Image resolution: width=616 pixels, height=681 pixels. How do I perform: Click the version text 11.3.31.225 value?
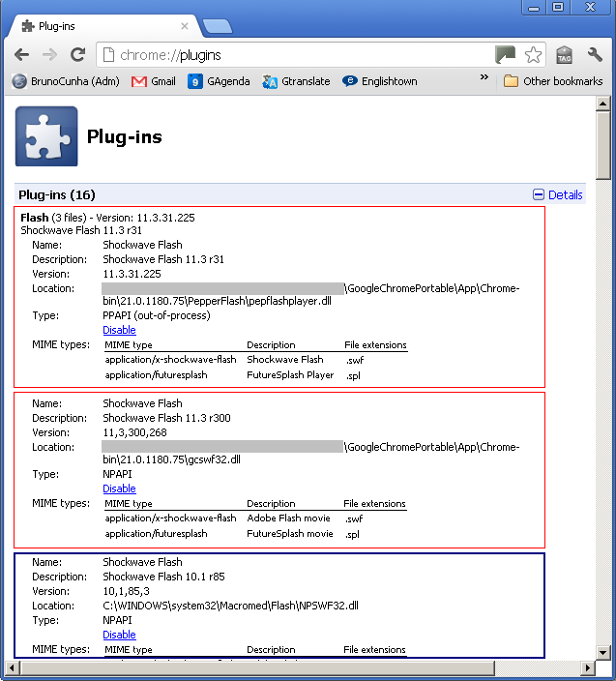coord(132,274)
